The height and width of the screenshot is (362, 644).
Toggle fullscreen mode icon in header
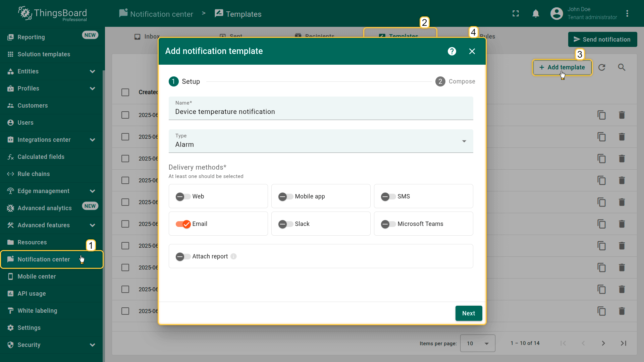click(516, 14)
